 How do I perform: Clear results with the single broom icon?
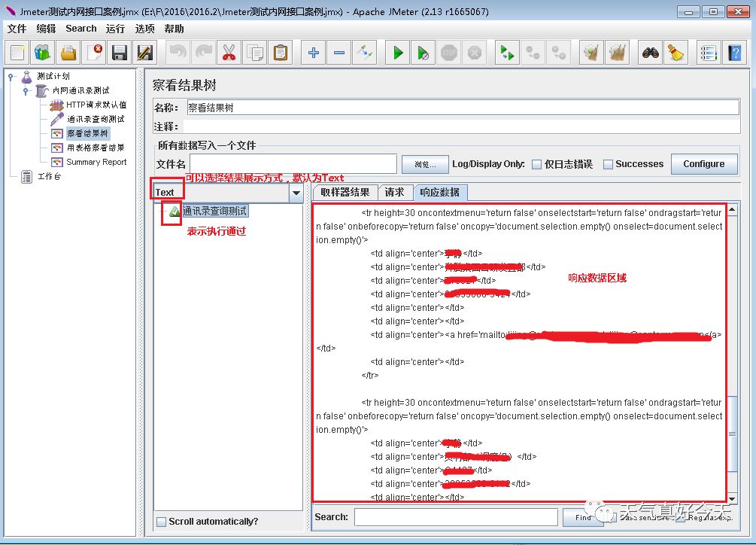pyautogui.click(x=591, y=53)
